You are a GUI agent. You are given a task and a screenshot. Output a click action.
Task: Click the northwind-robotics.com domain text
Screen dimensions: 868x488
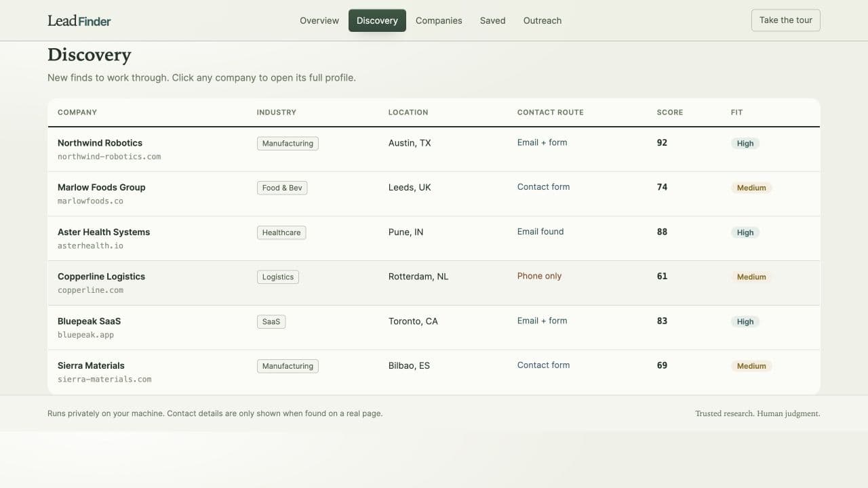pos(109,157)
